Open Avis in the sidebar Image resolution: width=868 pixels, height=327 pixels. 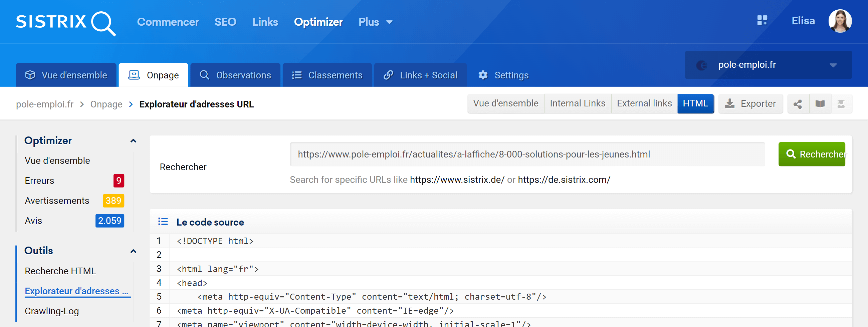pyautogui.click(x=33, y=221)
